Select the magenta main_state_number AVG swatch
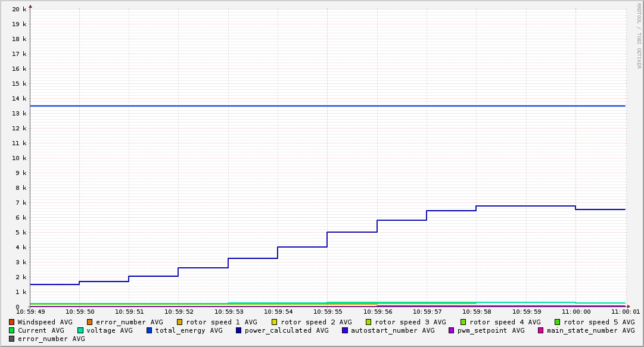Image resolution: width=644 pixels, height=347 pixels. tap(541, 330)
